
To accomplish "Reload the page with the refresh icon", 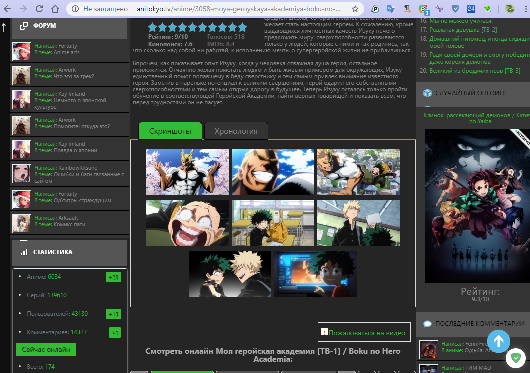I will 39,9.
